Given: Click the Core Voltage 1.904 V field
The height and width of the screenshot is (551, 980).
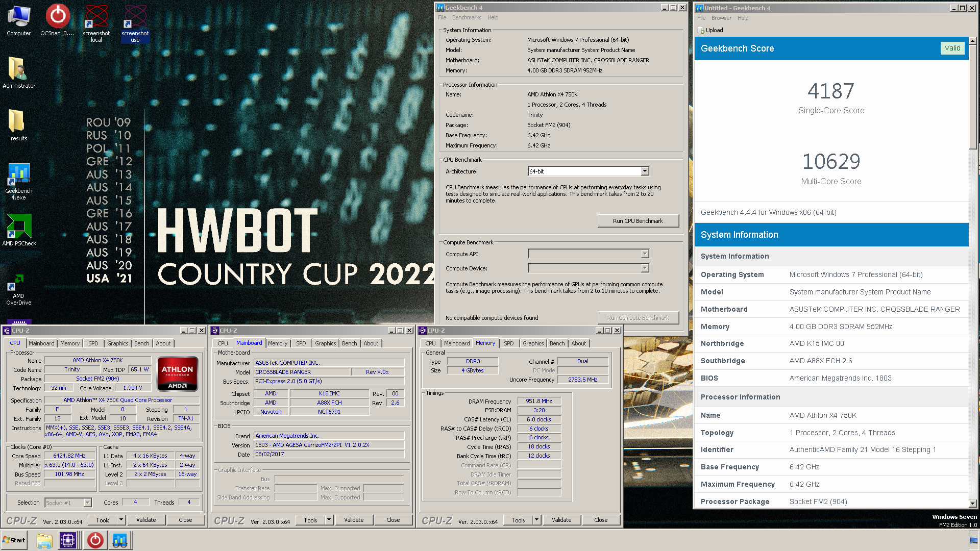Looking at the screenshot, I should click(x=133, y=388).
